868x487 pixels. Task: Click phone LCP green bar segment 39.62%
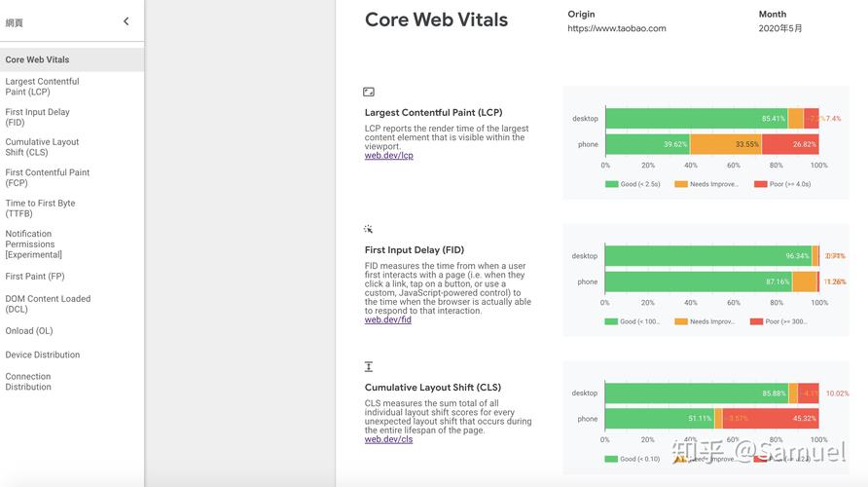click(x=648, y=144)
